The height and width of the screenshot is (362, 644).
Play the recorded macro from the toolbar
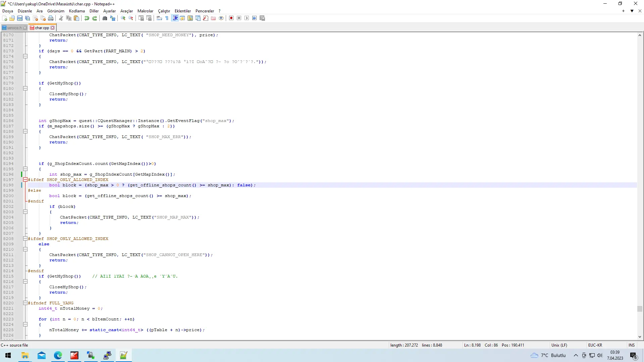click(247, 18)
